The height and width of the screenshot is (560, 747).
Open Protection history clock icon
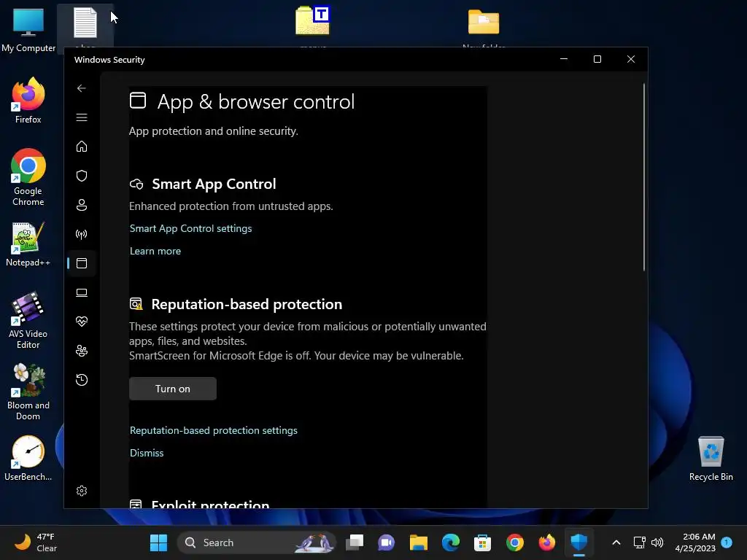point(82,380)
